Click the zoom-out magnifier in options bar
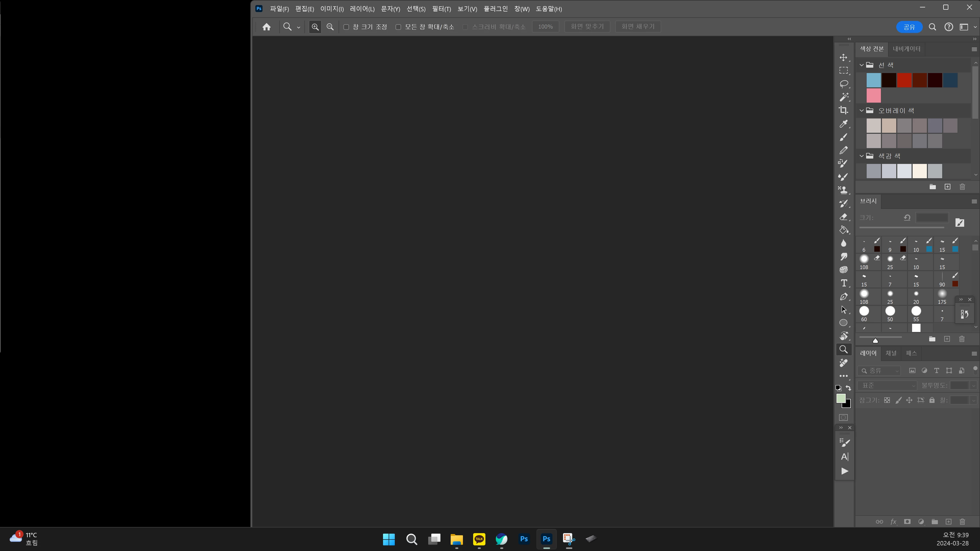980x551 pixels. click(x=330, y=27)
